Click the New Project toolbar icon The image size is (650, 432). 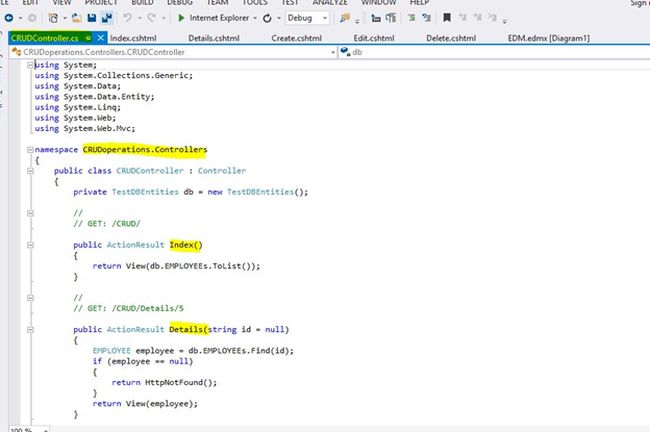[53, 18]
